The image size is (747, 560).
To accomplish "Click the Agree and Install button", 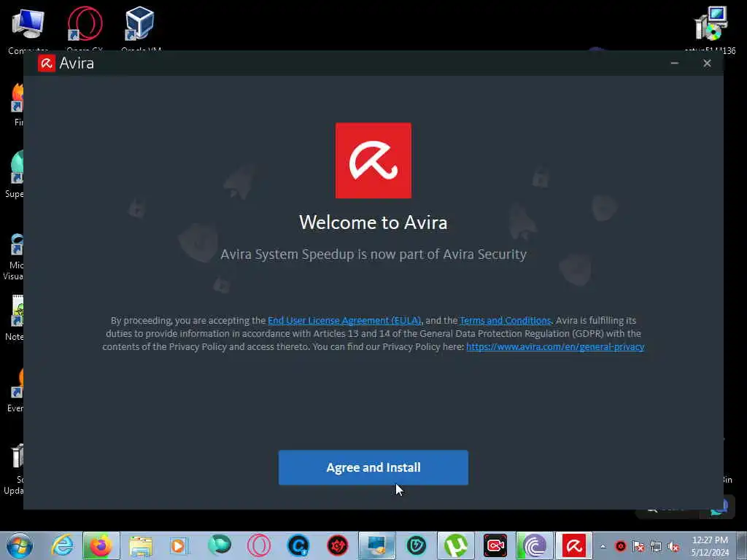I will [x=373, y=467].
